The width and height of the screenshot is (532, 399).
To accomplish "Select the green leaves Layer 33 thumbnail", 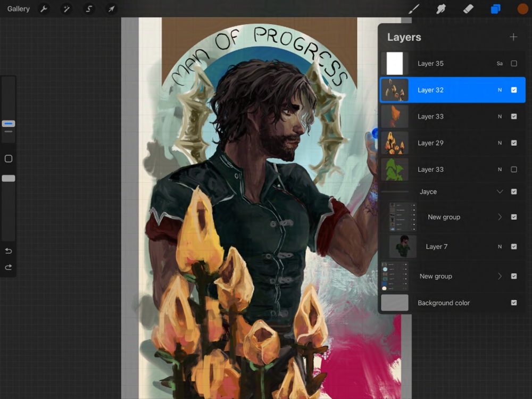I will pos(395,169).
